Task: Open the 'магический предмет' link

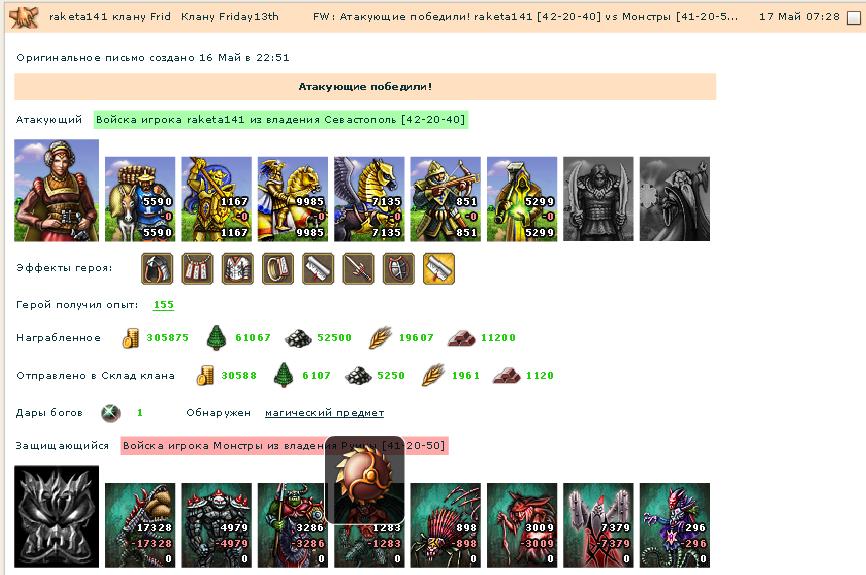Action: (x=324, y=413)
